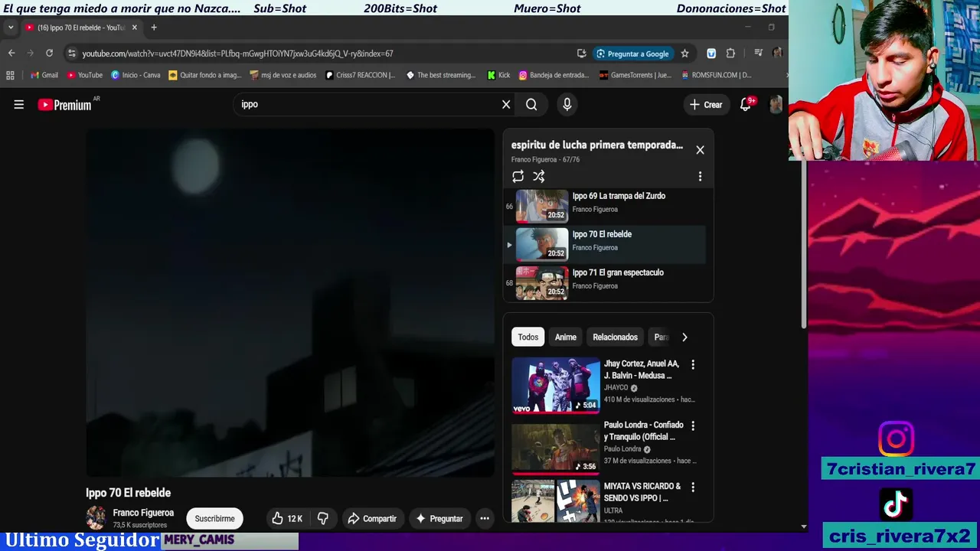Click Compartir share button
980x551 pixels.
tap(372, 519)
